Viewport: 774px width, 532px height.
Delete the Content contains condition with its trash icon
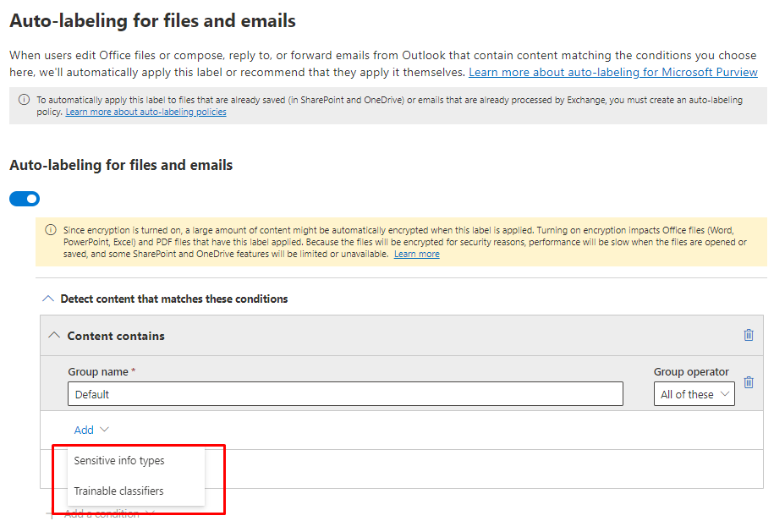tap(748, 335)
